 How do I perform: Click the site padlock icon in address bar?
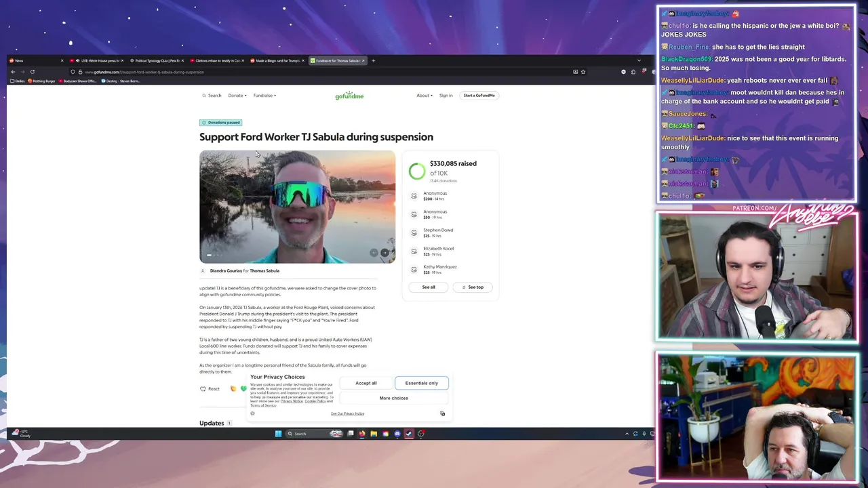[x=80, y=72]
